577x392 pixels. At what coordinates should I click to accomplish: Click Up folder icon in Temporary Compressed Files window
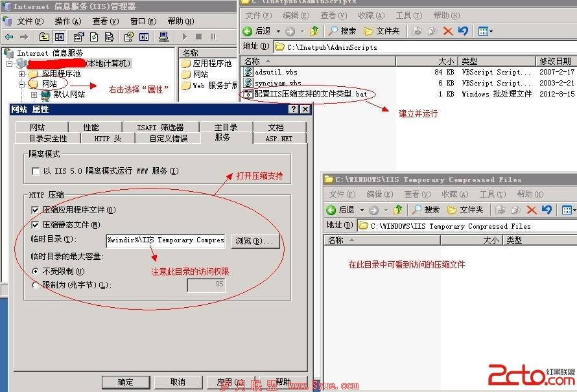coord(397,210)
